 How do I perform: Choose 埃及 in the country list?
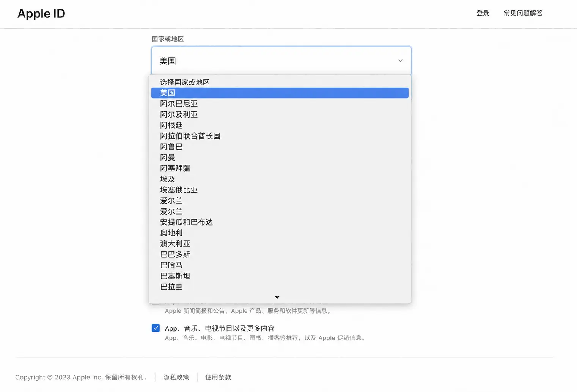click(x=280, y=179)
